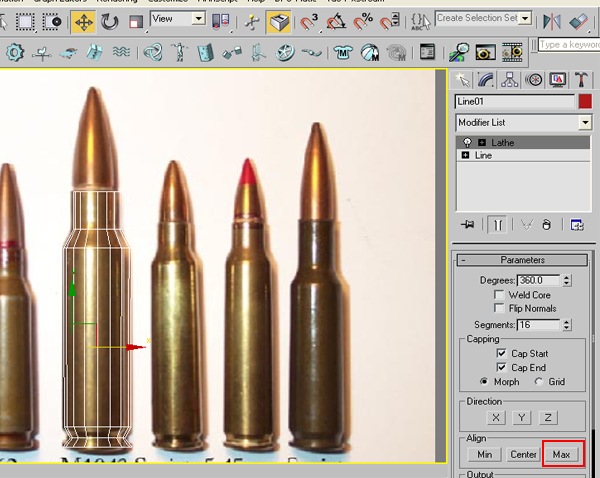Open the red object color swatch
Viewport: 600px width, 478px height.
(585, 102)
